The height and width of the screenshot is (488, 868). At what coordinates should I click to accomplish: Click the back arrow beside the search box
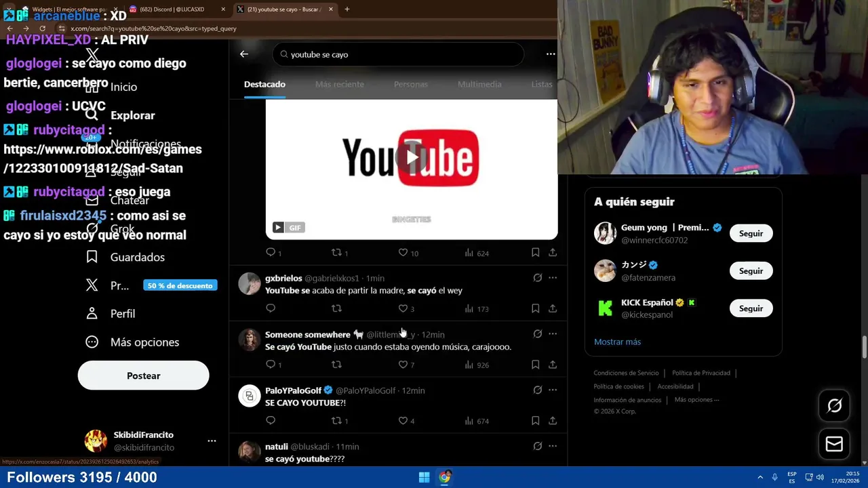(244, 54)
